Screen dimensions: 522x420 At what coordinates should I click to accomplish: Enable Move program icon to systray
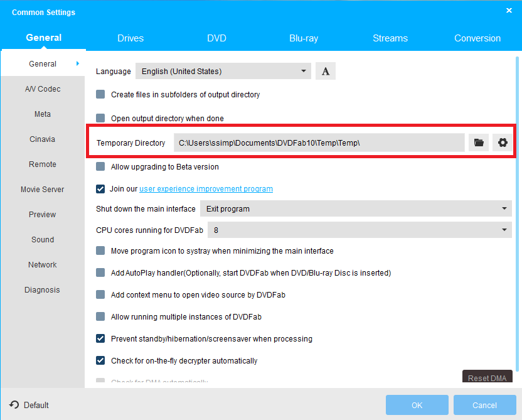[100, 250]
